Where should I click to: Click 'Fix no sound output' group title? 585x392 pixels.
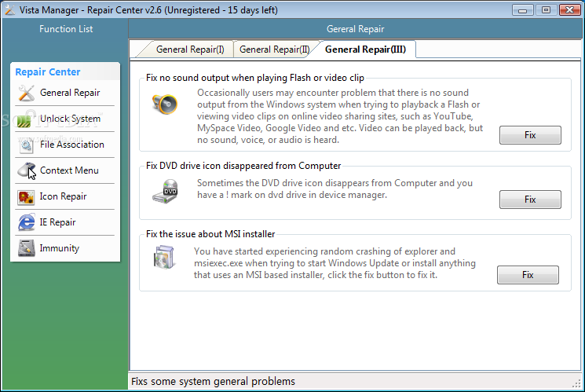tap(255, 78)
